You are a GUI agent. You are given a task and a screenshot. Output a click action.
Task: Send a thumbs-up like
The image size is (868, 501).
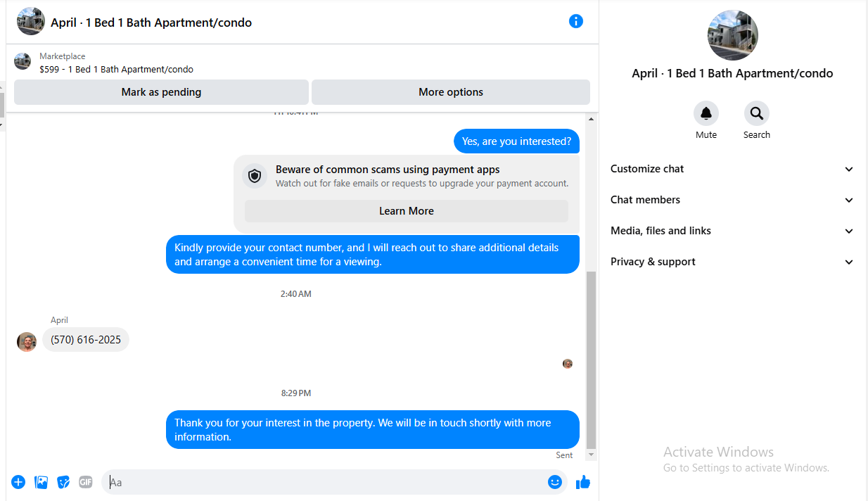[583, 482]
